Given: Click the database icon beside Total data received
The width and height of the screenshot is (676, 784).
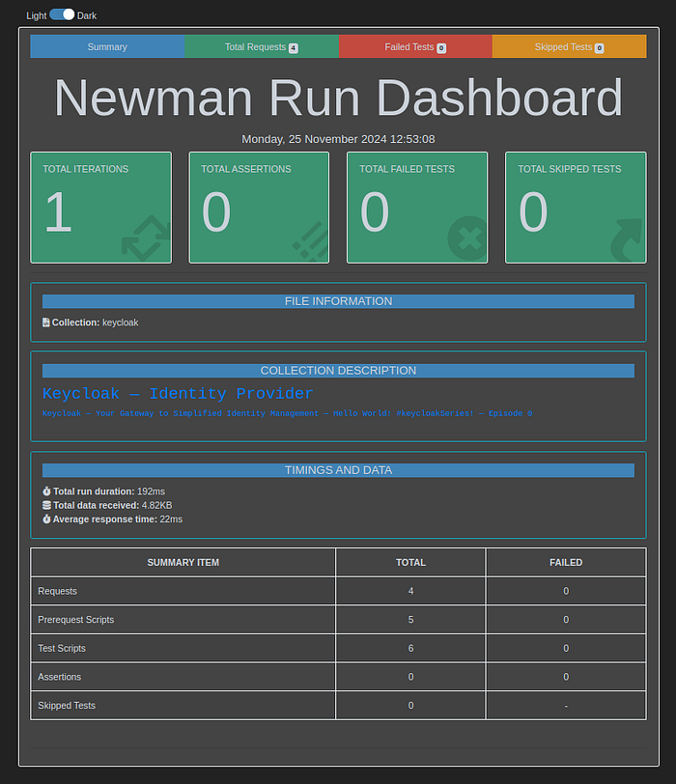Looking at the screenshot, I should point(46,505).
